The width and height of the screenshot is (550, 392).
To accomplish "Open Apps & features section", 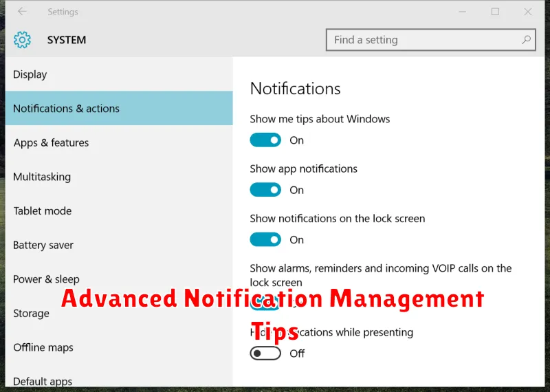I will (119, 142).
